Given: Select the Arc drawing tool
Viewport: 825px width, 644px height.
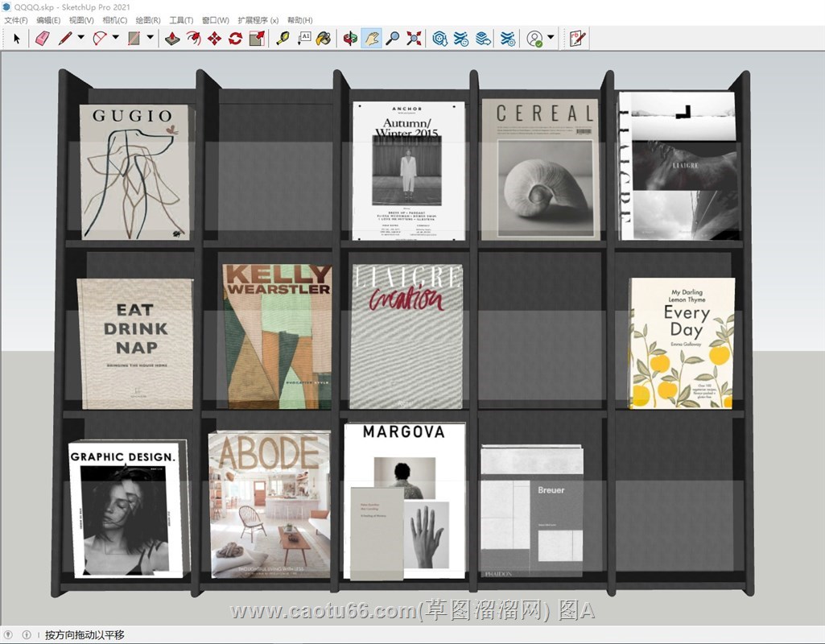Looking at the screenshot, I should pos(100,39).
